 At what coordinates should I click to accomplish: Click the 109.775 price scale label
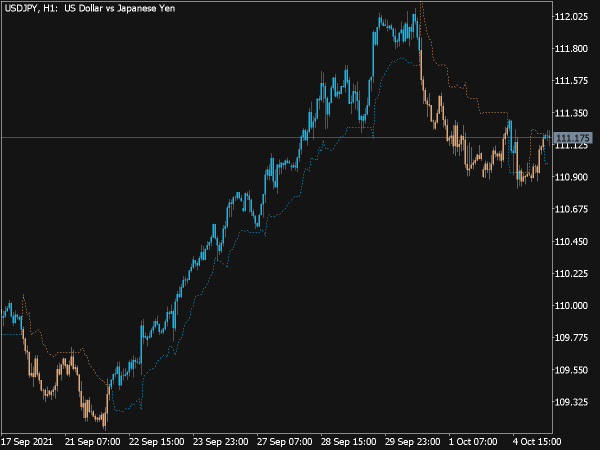tap(571, 338)
